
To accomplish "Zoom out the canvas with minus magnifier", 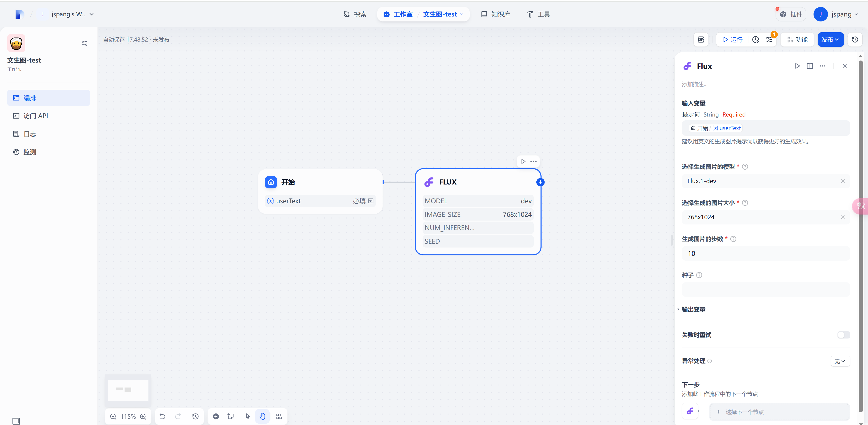I will coord(113,417).
